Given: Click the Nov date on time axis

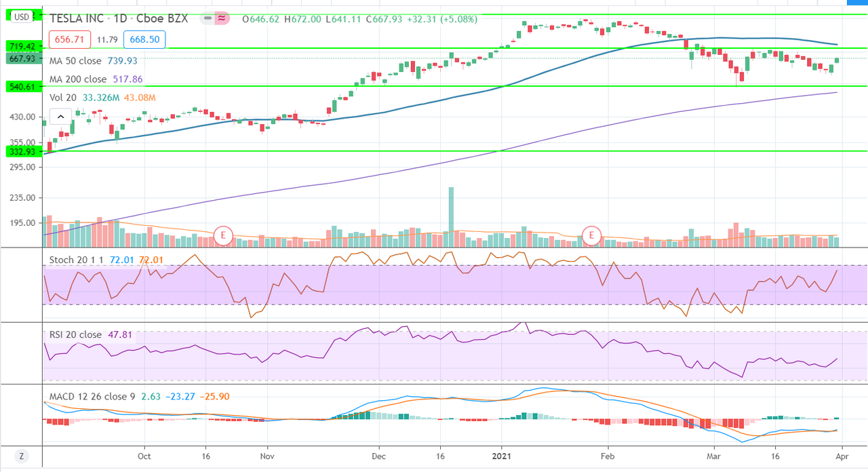Looking at the screenshot, I should tap(267, 458).
